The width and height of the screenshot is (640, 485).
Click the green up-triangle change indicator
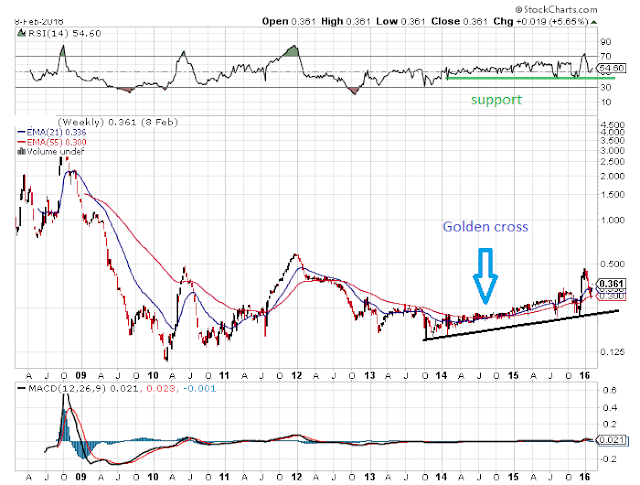(593, 22)
